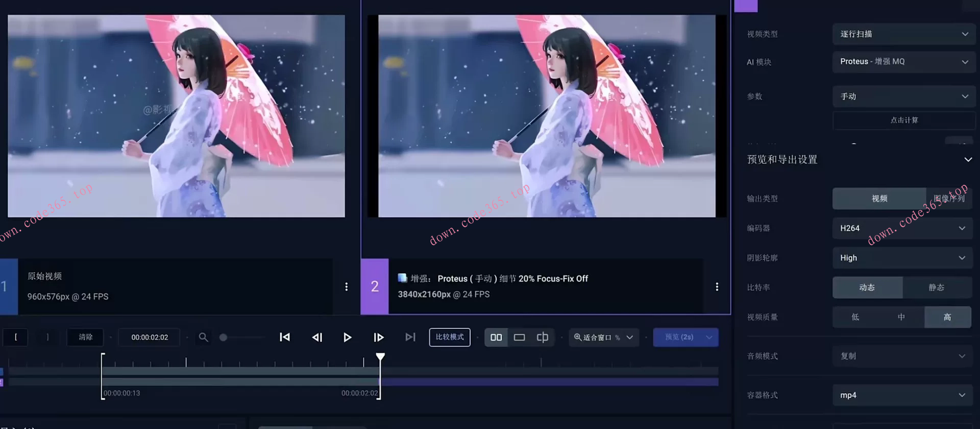Step forward one frame
Screen dimensions: 980x429
[x=378, y=337]
